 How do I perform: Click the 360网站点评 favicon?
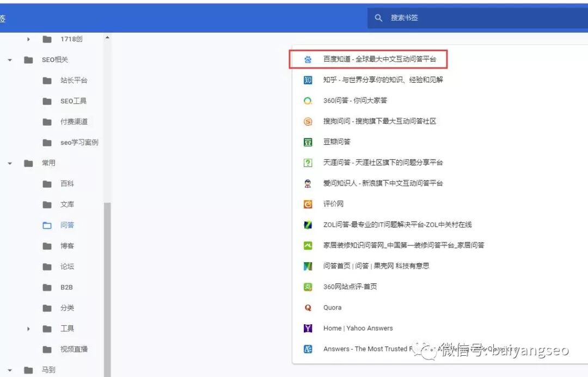tap(308, 287)
